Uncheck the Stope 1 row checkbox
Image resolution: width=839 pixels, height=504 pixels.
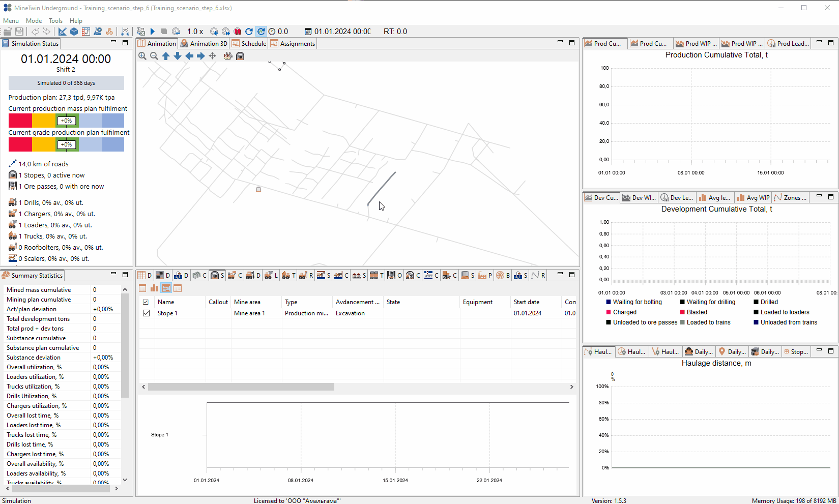(146, 313)
